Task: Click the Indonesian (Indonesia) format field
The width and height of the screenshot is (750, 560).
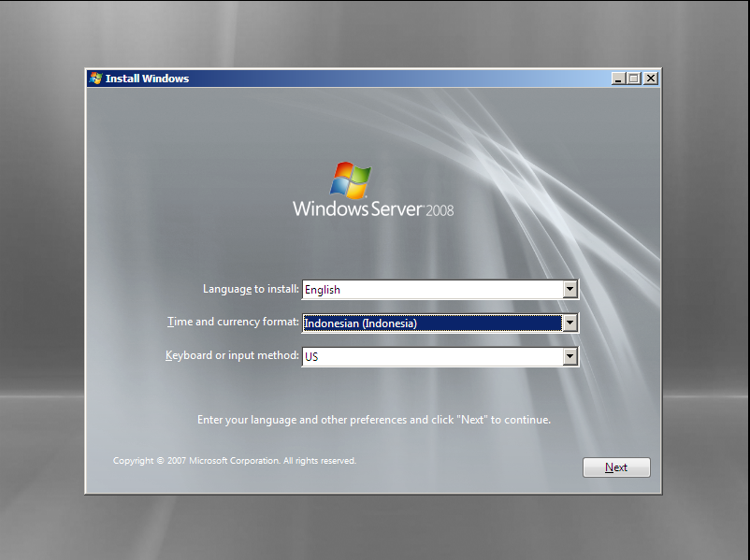Action: [x=440, y=323]
